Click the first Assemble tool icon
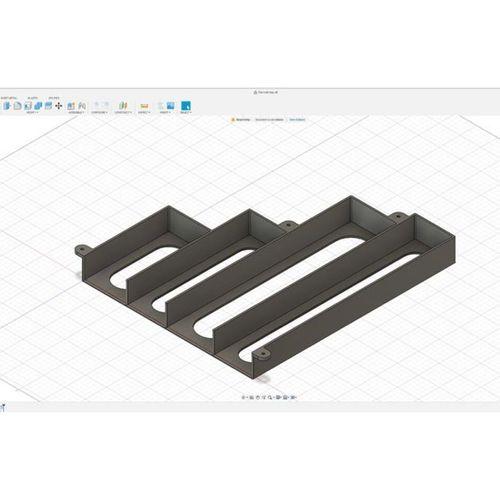The image size is (500, 500). (x=71, y=106)
